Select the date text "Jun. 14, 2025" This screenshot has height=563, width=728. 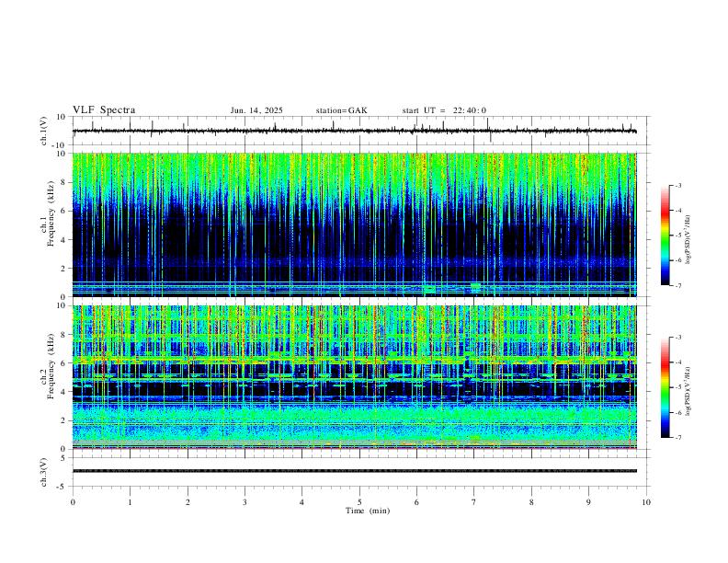click(256, 110)
